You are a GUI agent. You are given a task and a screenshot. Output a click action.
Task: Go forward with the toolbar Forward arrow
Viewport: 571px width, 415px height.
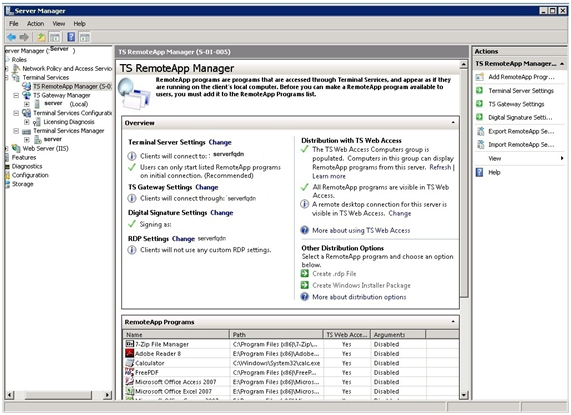[24, 37]
